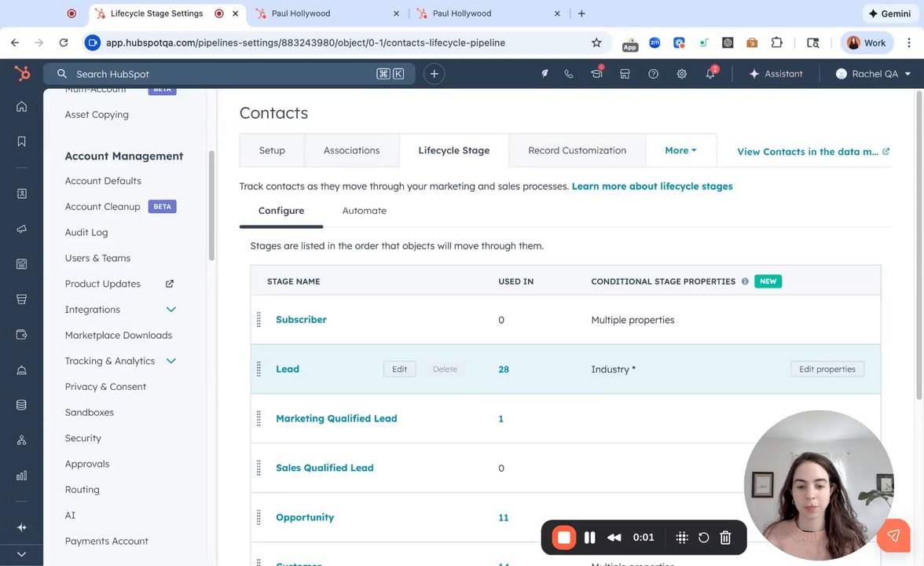The height and width of the screenshot is (566, 924).
Task: Open the recorder drag grid icon
Action: [x=682, y=537]
